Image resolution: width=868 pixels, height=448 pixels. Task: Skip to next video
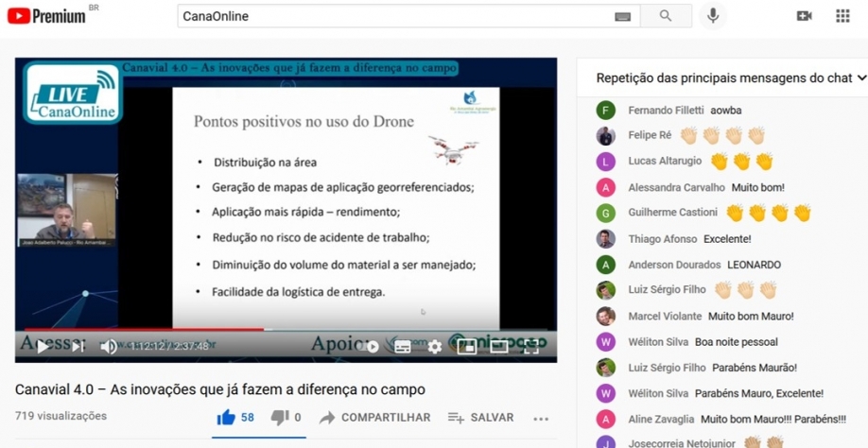pos(78,347)
